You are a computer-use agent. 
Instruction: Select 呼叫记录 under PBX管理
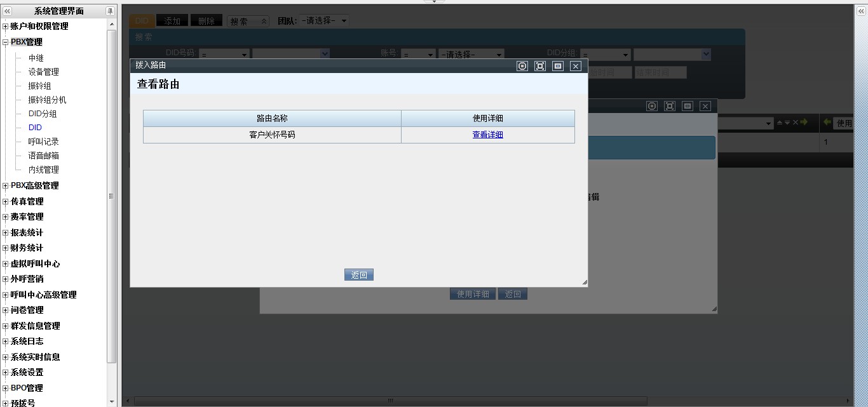pyautogui.click(x=43, y=142)
